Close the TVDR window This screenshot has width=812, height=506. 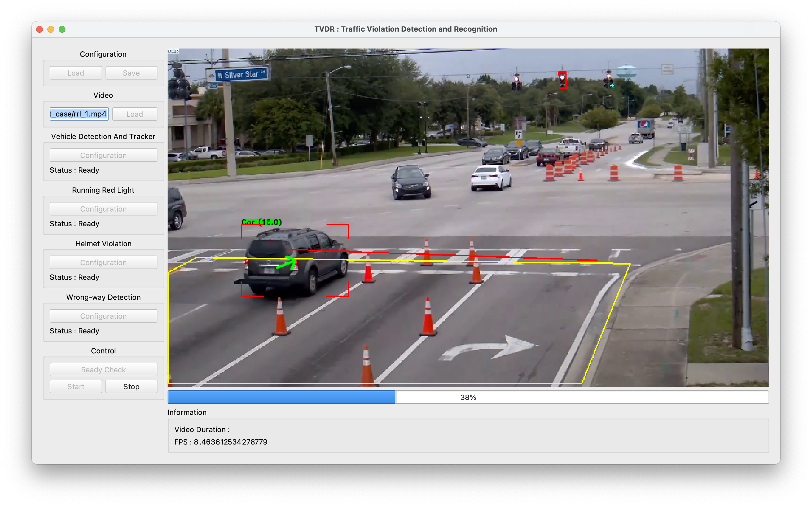pos(39,29)
